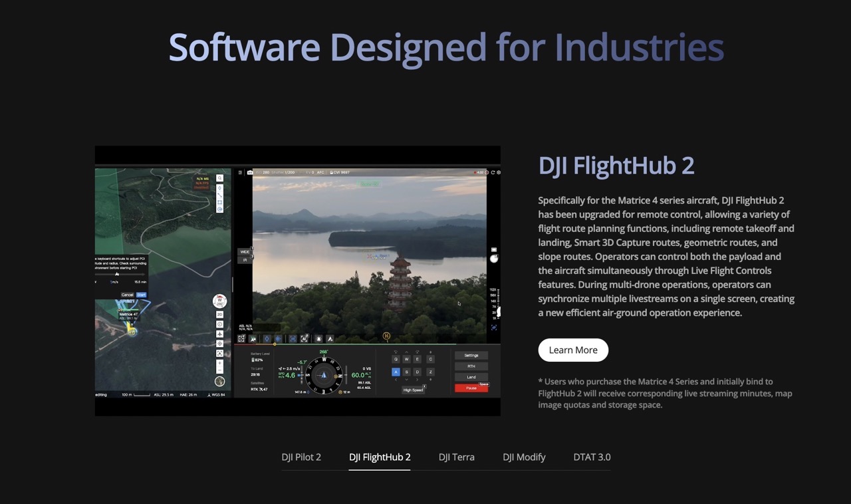The width and height of the screenshot is (851, 504).
Task: Click the H home point marker
Action: (386, 336)
